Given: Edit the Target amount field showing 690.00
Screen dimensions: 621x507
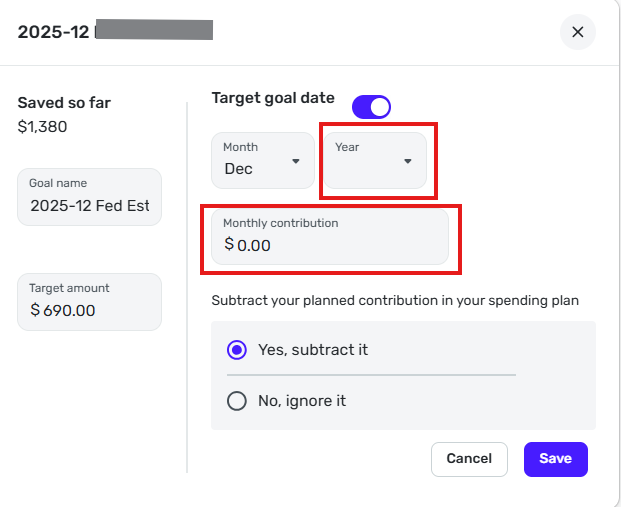Looking at the screenshot, I should click(x=95, y=310).
